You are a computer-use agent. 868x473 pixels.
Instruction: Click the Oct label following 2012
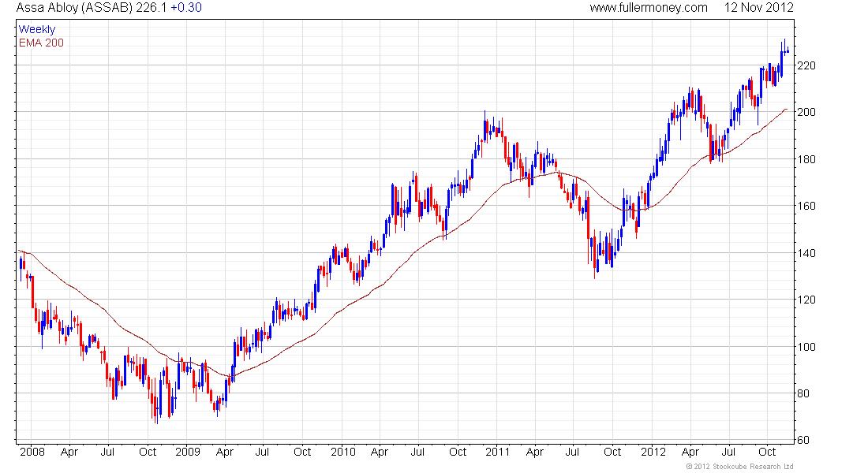click(767, 452)
